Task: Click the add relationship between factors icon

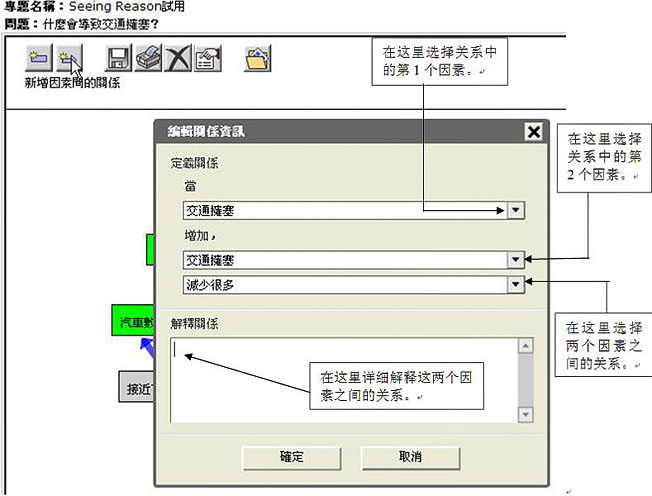Action: [x=68, y=58]
